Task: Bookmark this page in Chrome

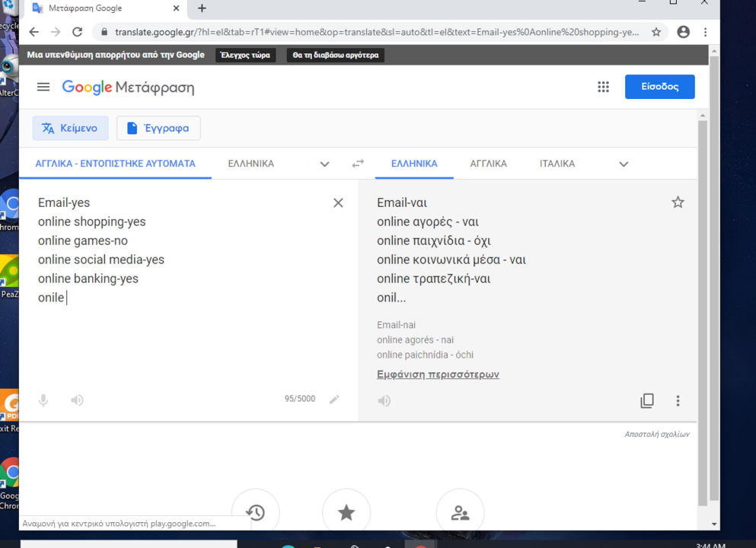Action: [656, 32]
